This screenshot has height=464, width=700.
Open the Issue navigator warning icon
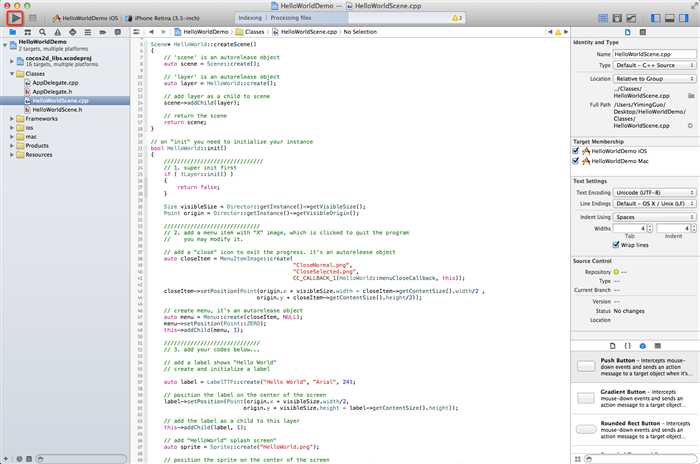(x=58, y=32)
